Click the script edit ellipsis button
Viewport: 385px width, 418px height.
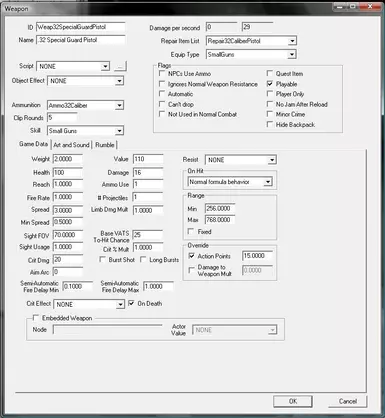click(120, 66)
